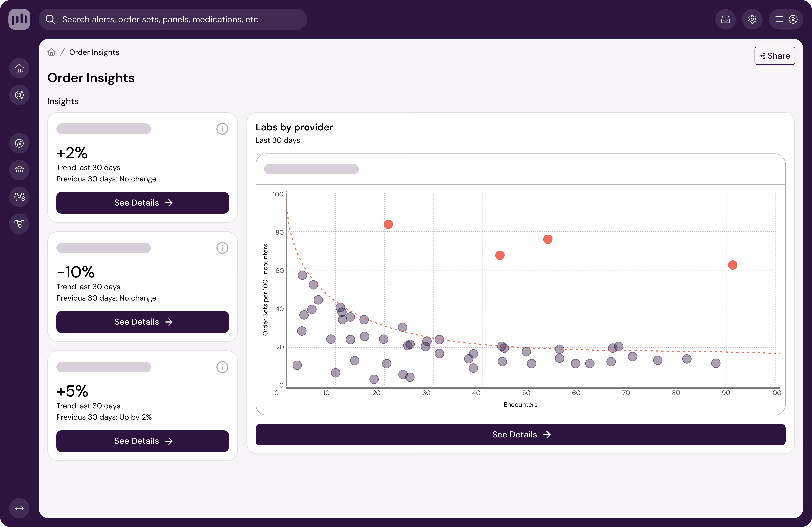Open the inbox tray icon in header
Viewport: 812px width, 527px height.
coord(725,19)
